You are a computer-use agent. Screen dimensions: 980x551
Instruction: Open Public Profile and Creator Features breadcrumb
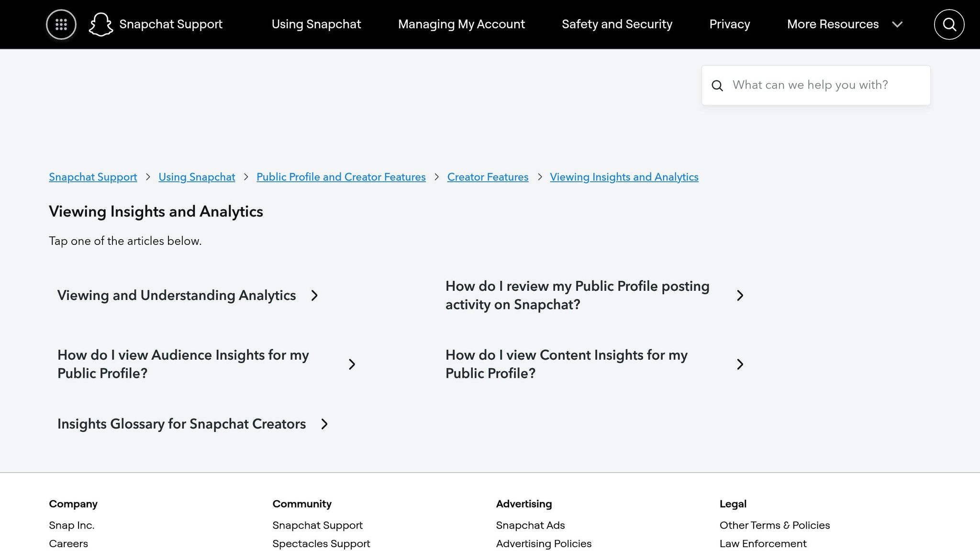[x=341, y=177]
